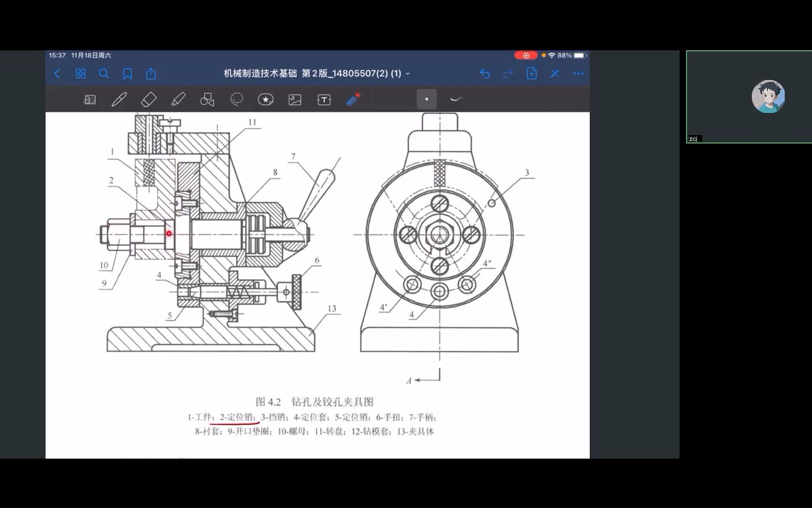Screen dimensions: 812x508
Task: Close the editing toolbar with the X icon
Action: pos(555,73)
